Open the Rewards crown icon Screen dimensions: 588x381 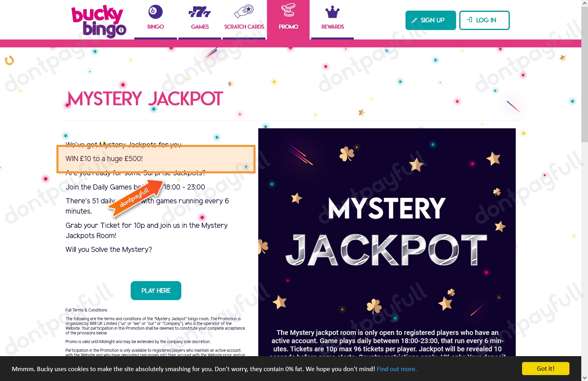(x=333, y=12)
